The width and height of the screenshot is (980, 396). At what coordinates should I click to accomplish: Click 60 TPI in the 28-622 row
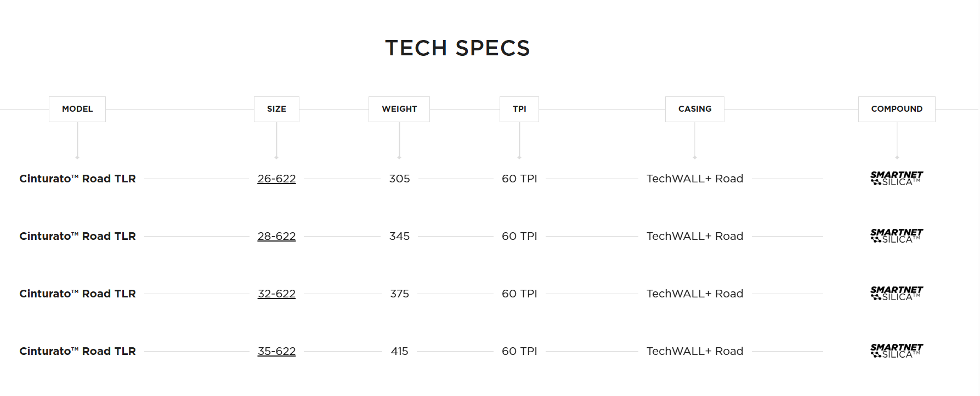coord(519,236)
